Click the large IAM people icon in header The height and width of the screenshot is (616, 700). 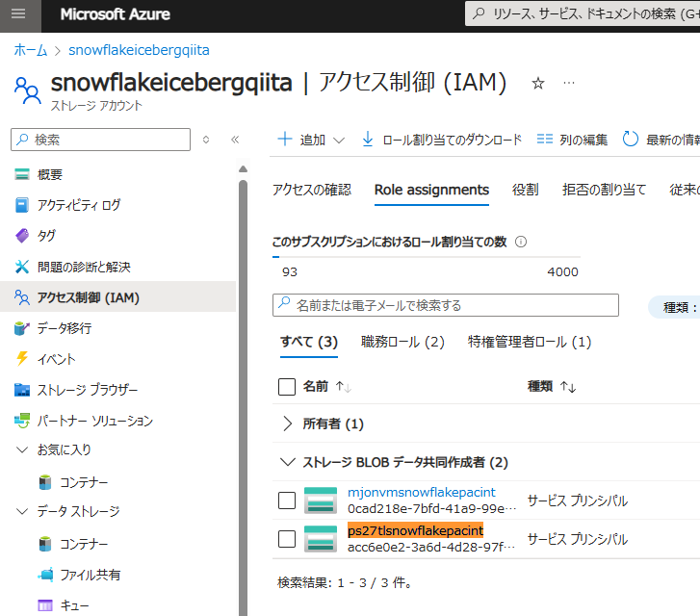pyautogui.click(x=28, y=90)
